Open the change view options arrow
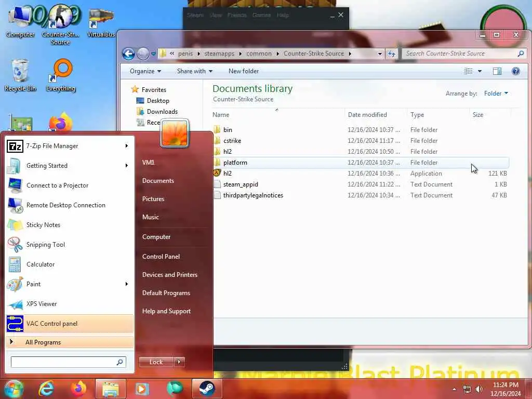Viewport: 532px width, 399px height. pyautogui.click(x=480, y=71)
